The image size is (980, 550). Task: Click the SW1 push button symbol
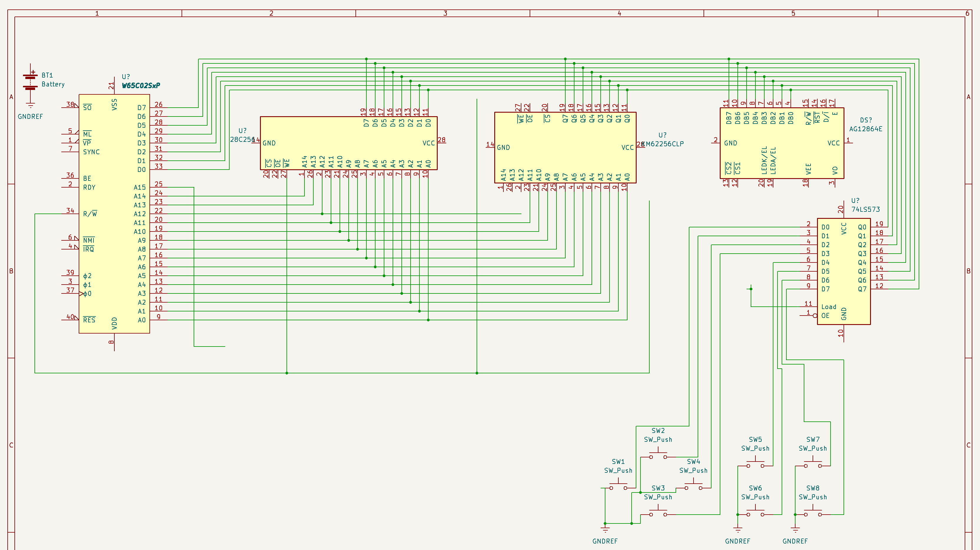pos(618,486)
